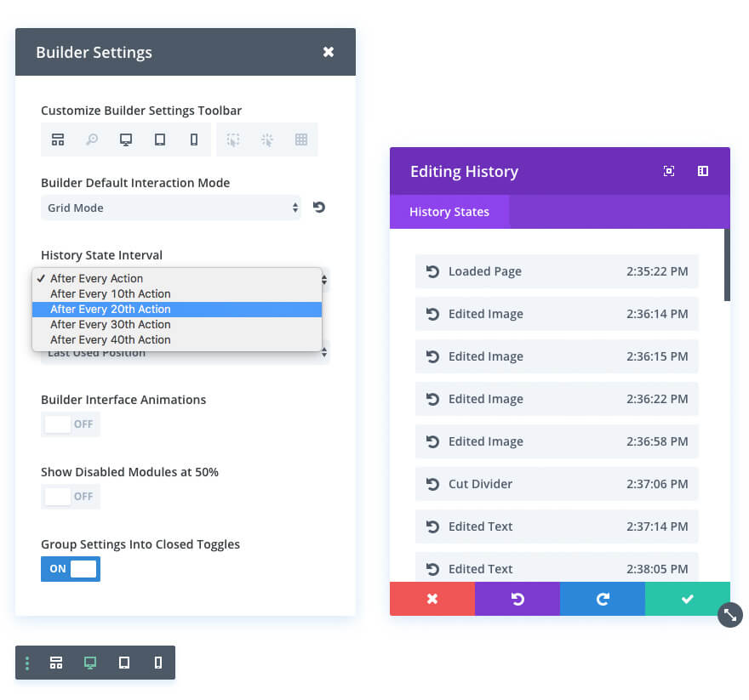749x700 pixels.
Task: Click green desktop icon in bottom toolbar
Action: (90, 663)
